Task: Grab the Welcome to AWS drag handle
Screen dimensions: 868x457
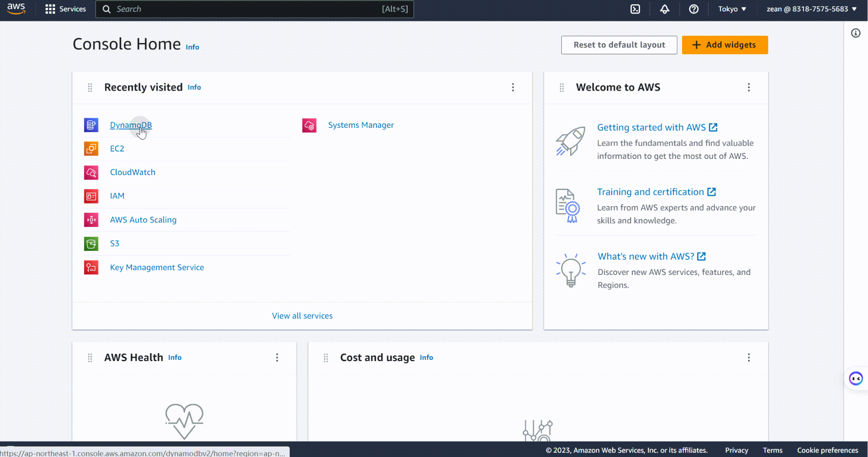Action: [x=562, y=88]
